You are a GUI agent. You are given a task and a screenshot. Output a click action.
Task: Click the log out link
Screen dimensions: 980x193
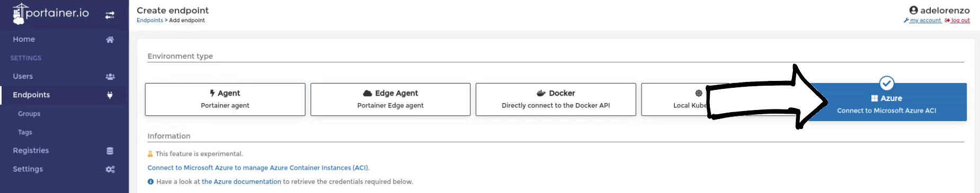coord(960,21)
